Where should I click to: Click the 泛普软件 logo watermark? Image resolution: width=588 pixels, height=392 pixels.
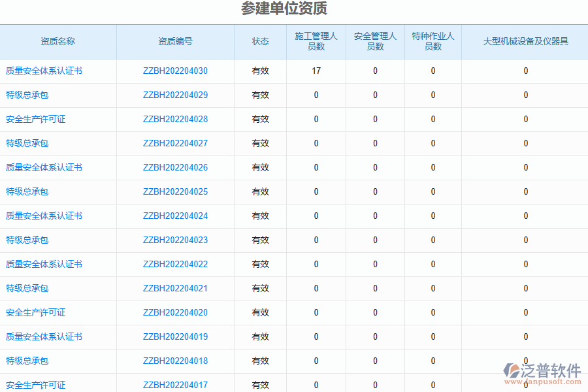[542, 372]
